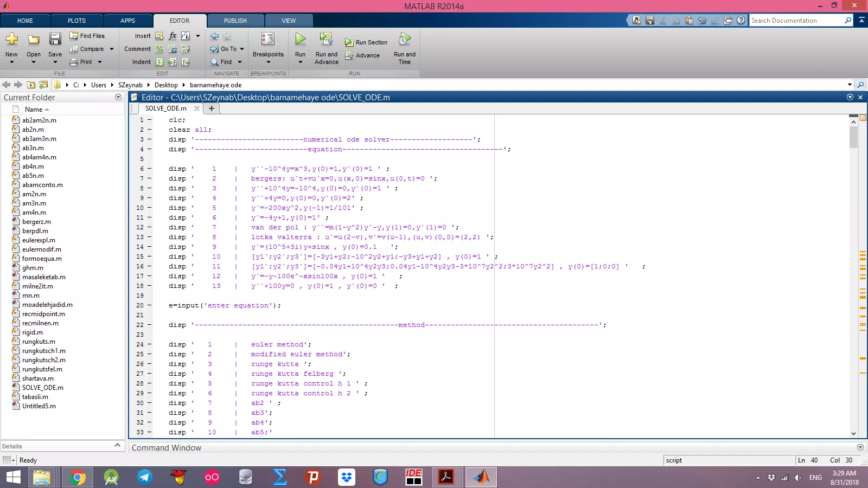Sort files by the Name column header
Viewport: 868px width, 488px height.
(x=34, y=110)
